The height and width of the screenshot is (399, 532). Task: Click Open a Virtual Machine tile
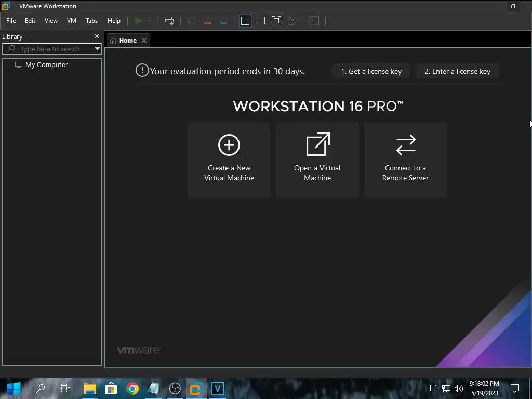pyautogui.click(x=317, y=160)
